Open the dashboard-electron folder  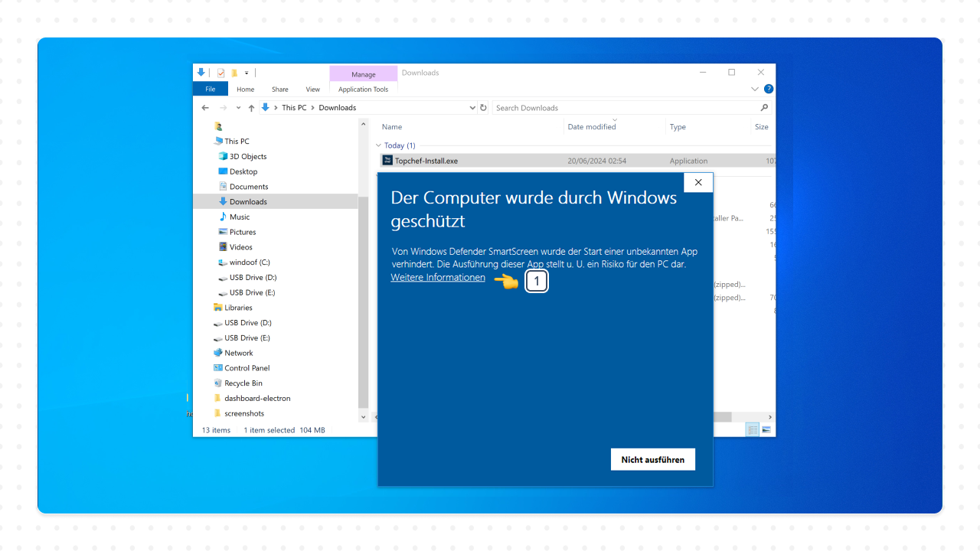tap(257, 398)
